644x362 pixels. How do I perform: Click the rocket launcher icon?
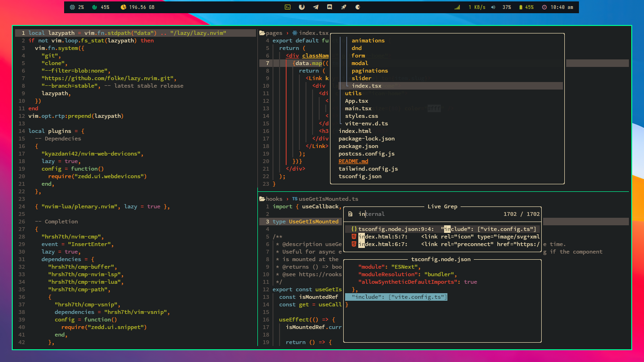tap(344, 7)
